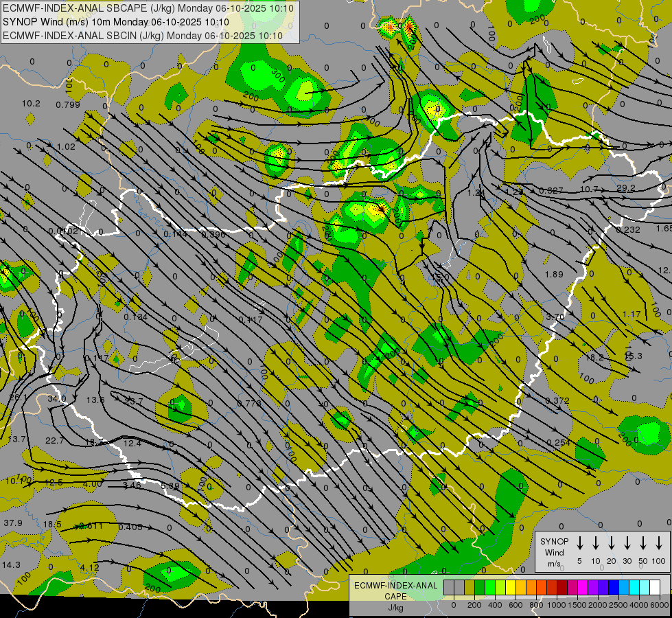Select the 10 m/s wind arrow symbol
This screenshot has width=672, height=618.
[x=596, y=543]
